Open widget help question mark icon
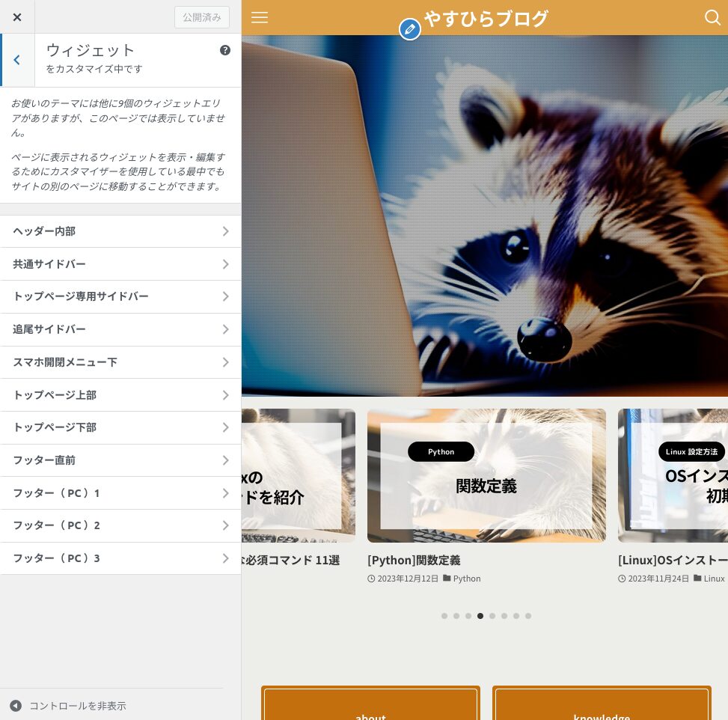 (x=225, y=50)
